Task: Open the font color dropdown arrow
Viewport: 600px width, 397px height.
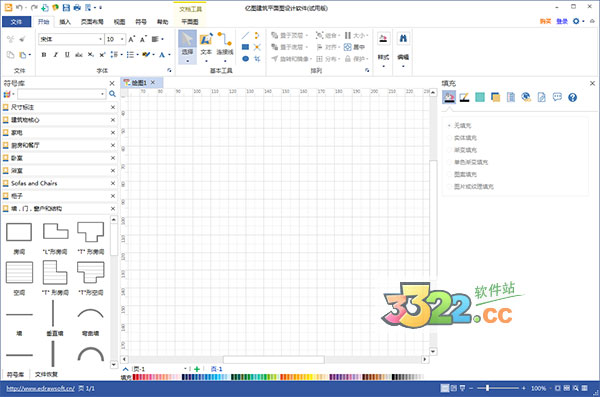Action: coord(169,55)
